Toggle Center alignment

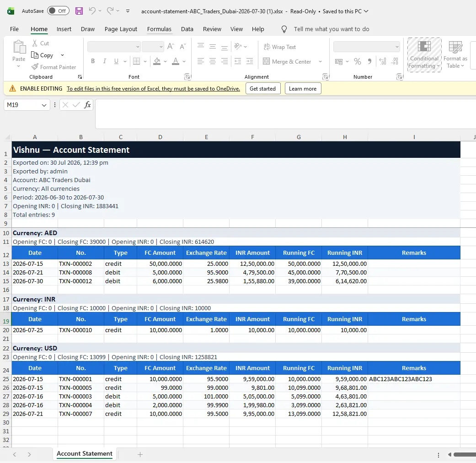pyautogui.click(x=213, y=61)
